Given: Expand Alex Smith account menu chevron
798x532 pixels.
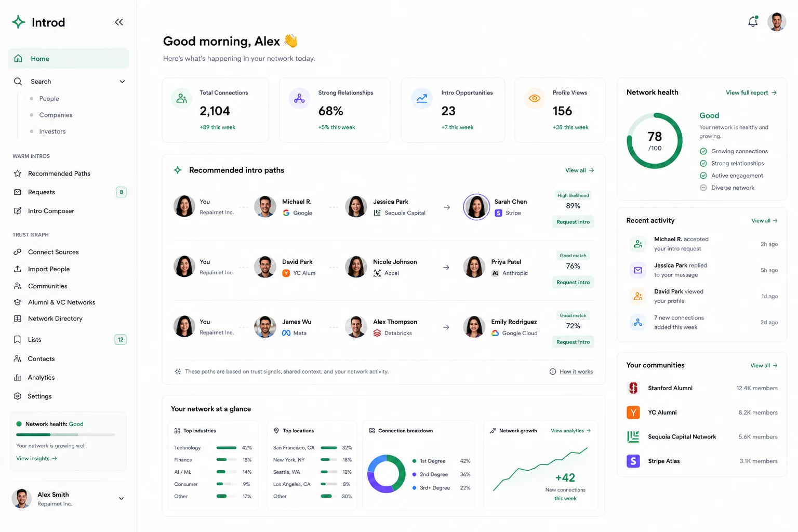Looking at the screenshot, I should point(121,499).
